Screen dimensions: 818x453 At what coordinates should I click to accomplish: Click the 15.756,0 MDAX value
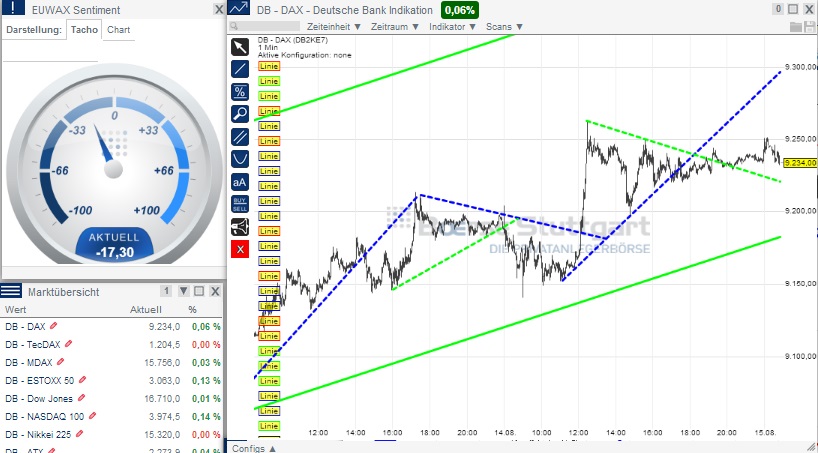[162, 362]
